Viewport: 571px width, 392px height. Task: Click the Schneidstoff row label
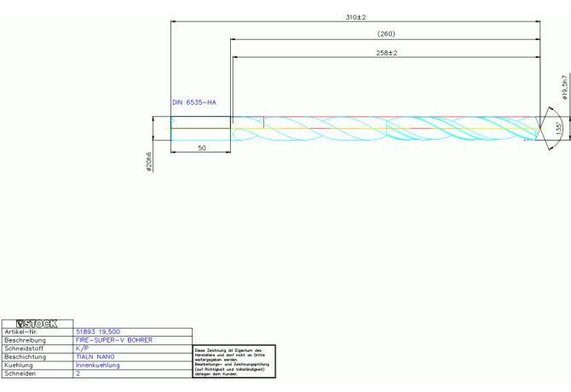click(23, 349)
